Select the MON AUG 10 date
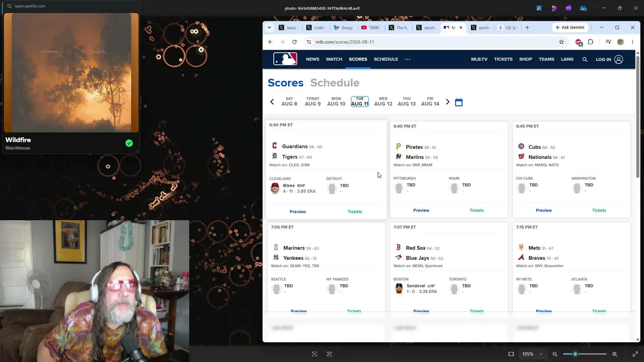This screenshot has height=362, width=644. [336, 102]
